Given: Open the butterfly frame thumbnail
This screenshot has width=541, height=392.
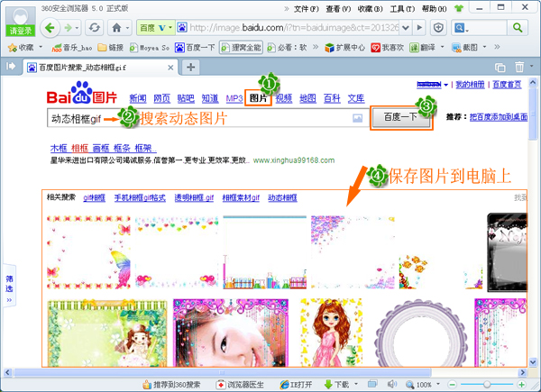Looking at the screenshot, I should tap(89, 252).
